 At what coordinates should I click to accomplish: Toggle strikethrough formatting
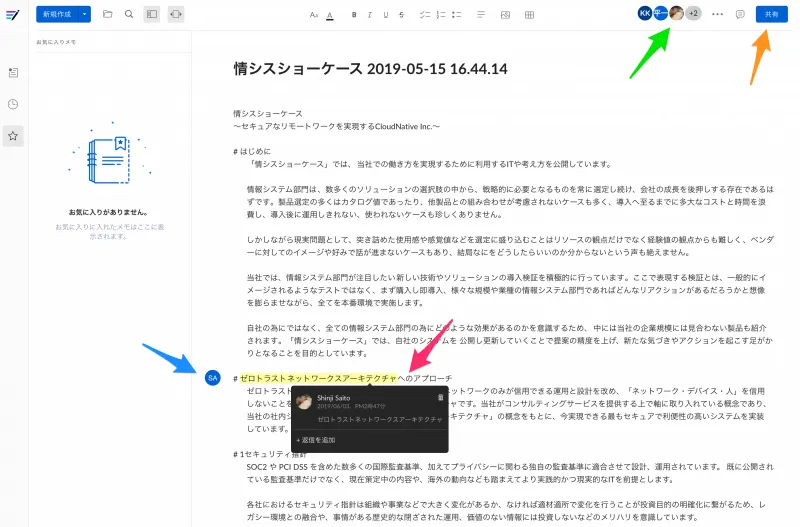pos(402,15)
